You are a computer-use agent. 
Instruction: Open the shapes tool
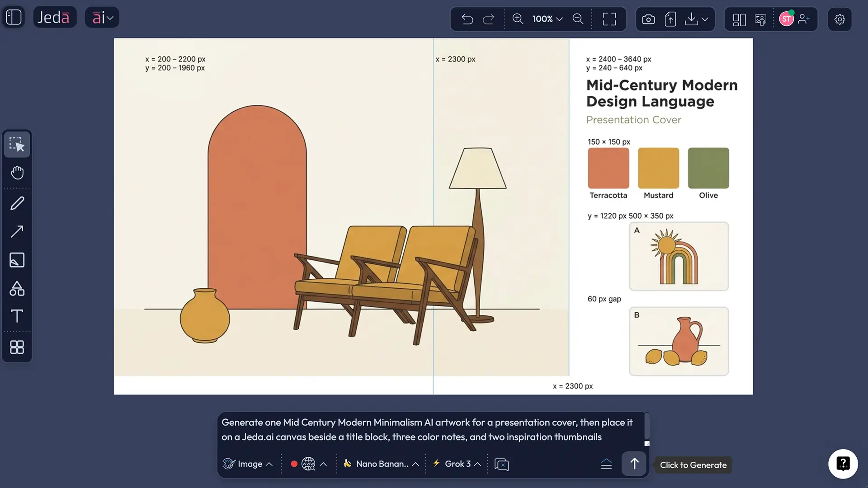coord(17,288)
